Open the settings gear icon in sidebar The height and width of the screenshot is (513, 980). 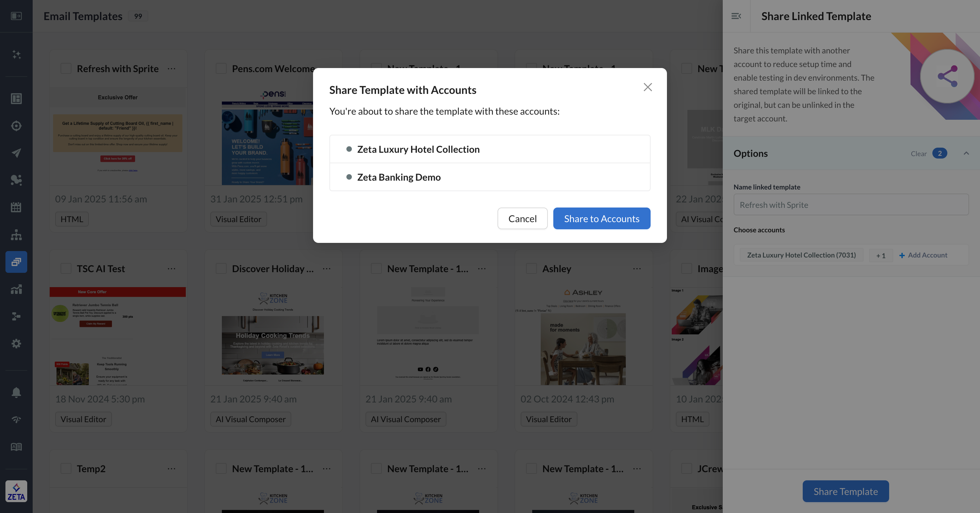16,343
